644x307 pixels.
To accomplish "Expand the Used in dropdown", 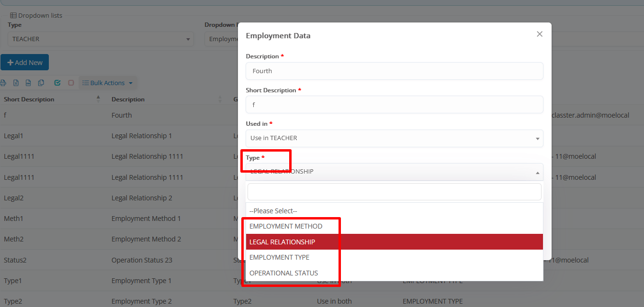I will 394,138.
